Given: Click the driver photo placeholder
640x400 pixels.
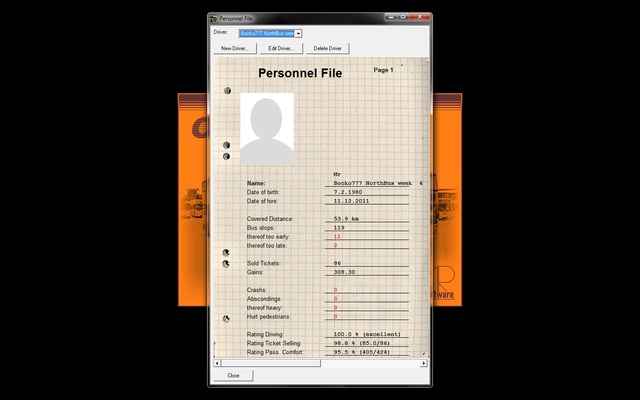Looking at the screenshot, I should point(267,129).
